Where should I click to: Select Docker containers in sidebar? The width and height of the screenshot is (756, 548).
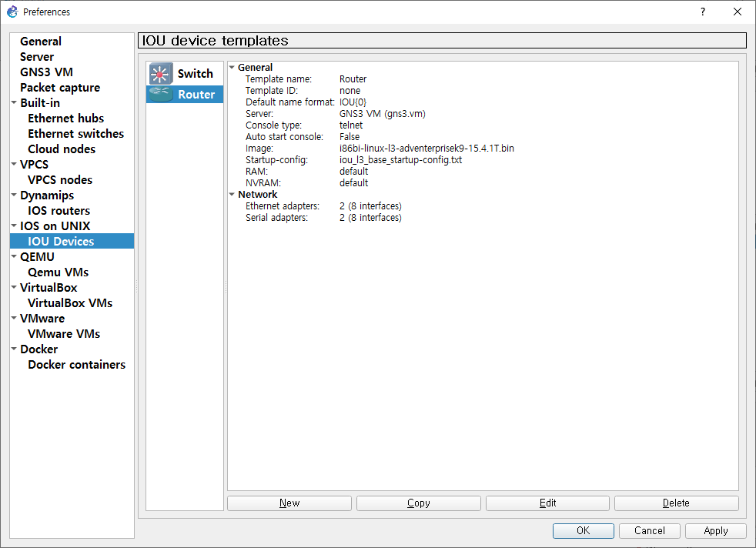[76, 366]
